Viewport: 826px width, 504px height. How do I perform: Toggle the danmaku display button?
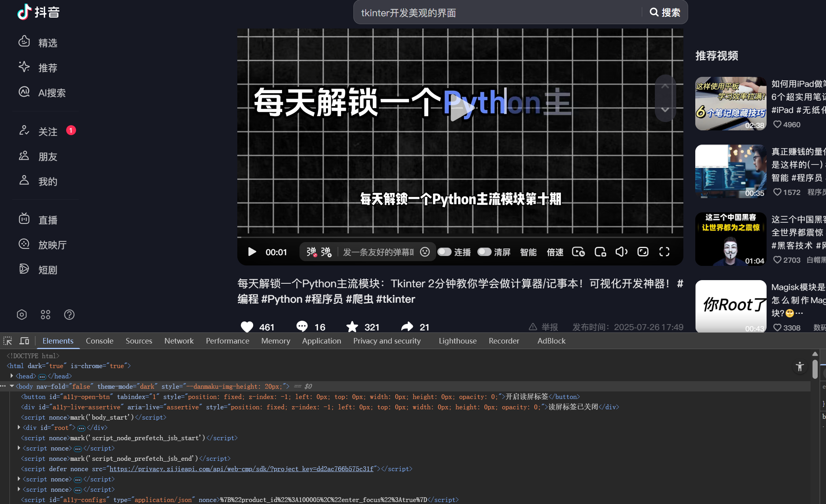[x=312, y=252]
